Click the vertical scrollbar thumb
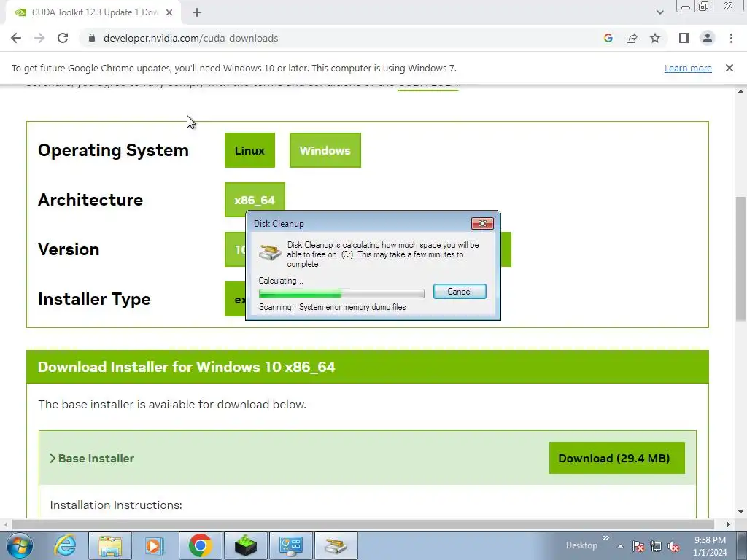Viewport: 747px width, 560px height. pyautogui.click(x=740, y=258)
